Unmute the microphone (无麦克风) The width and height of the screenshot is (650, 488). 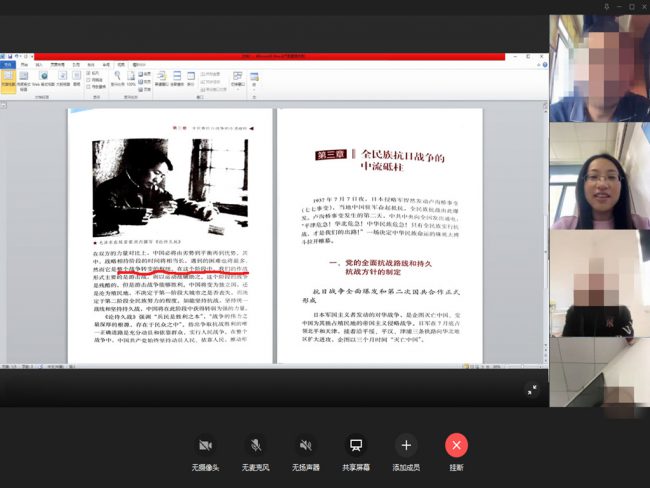(256, 445)
